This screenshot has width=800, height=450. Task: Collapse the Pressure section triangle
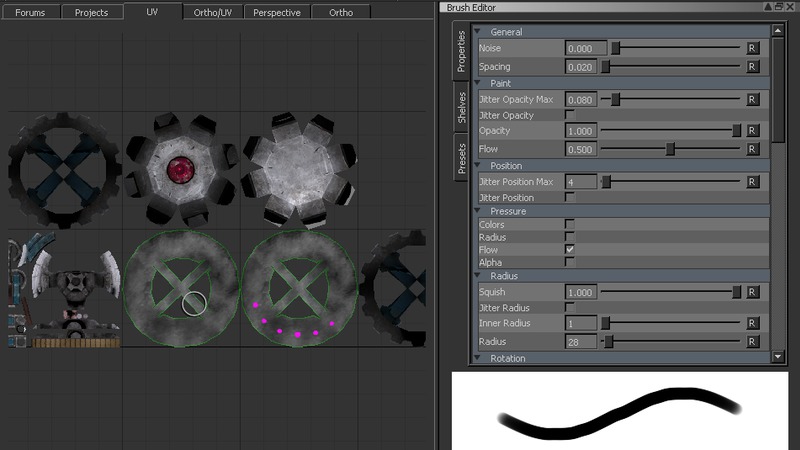click(483, 212)
